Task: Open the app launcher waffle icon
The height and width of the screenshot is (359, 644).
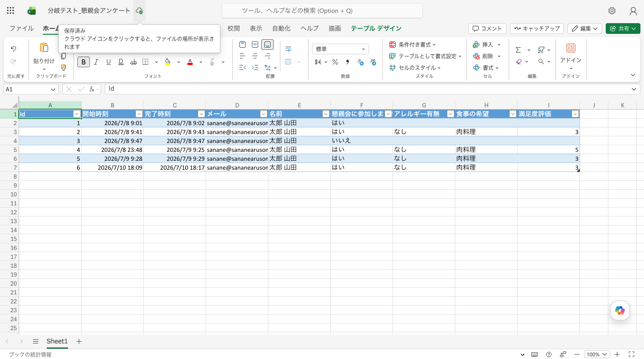Action: click(x=11, y=11)
